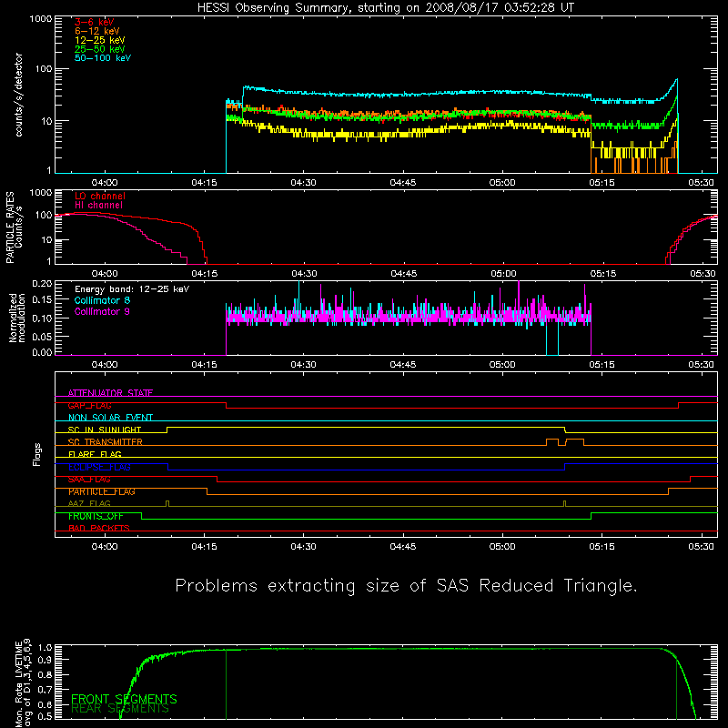Select the 50-100 keV legend entry

(x=103, y=58)
